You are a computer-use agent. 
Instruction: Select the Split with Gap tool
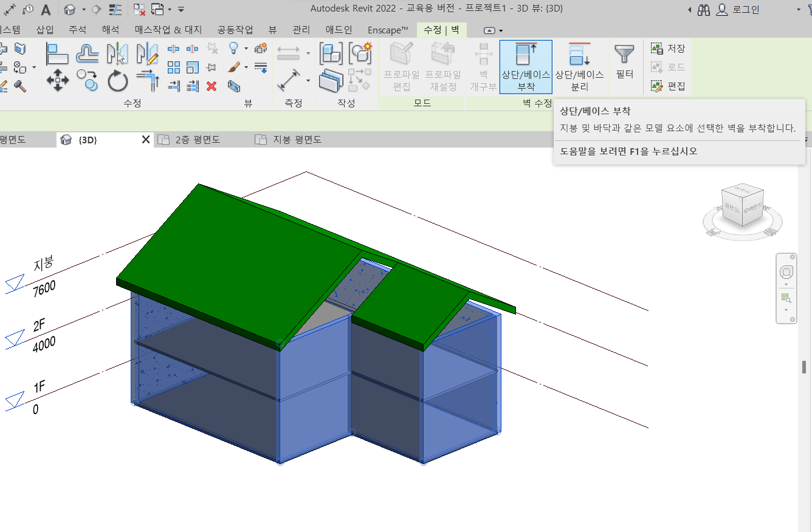tap(193, 49)
